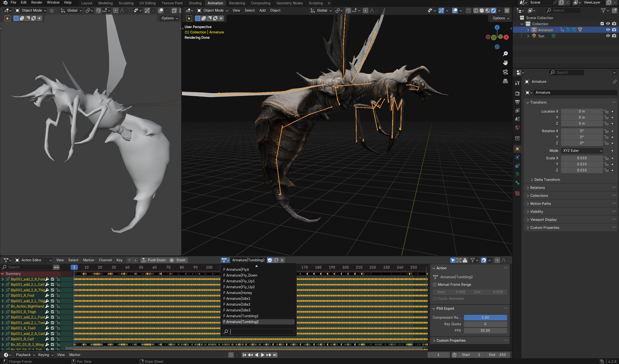Screen dimensions: 619x364
Task: Open the Render menu
Action: 37,2
